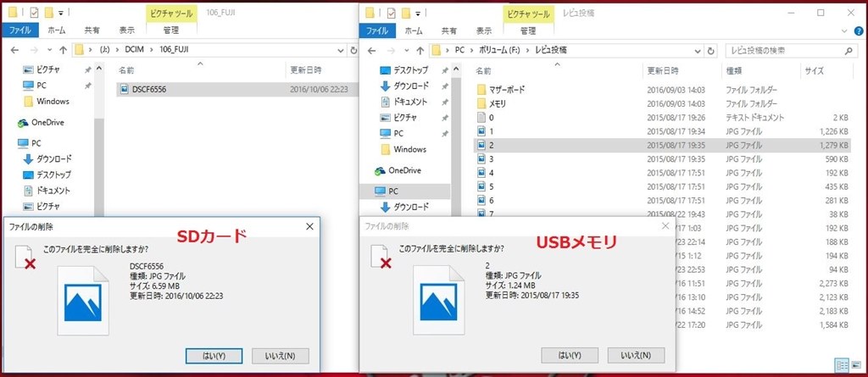The image size is (868, 377).
Task: Refresh the レビュ投稿 folder view
Action: point(711,50)
